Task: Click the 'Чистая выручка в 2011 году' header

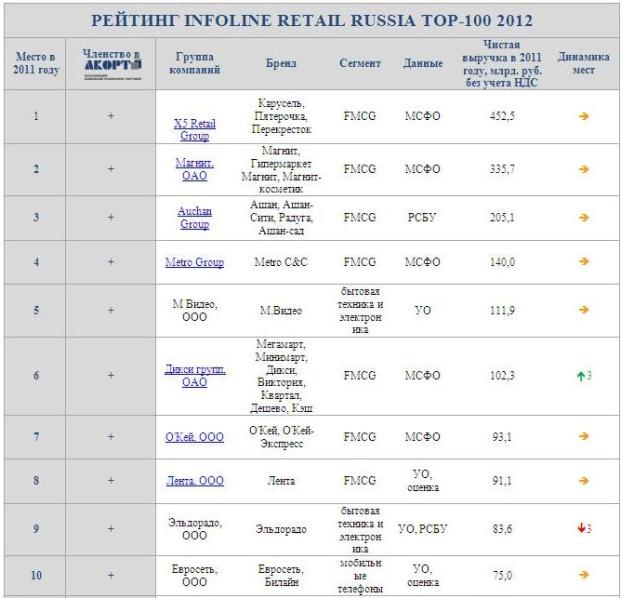Action: pyautogui.click(x=502, y=63)
